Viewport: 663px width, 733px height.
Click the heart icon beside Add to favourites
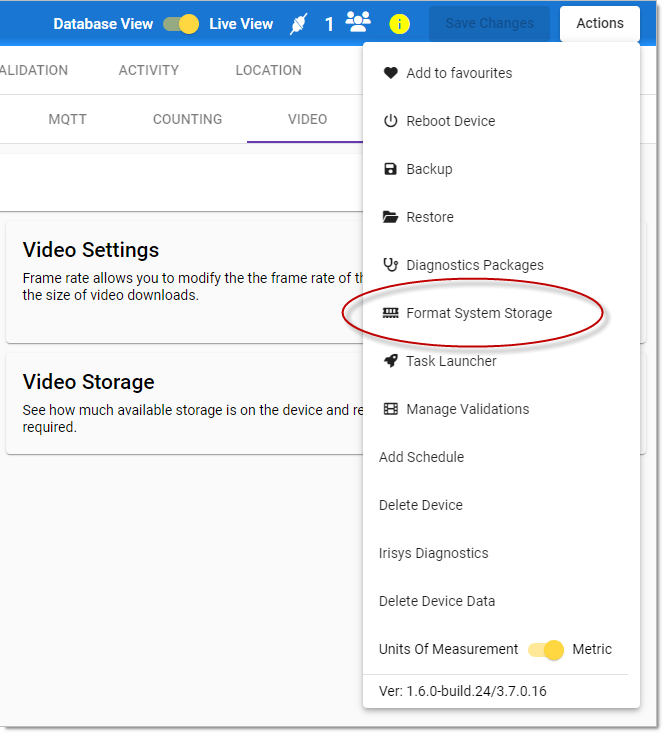point(390,73)
